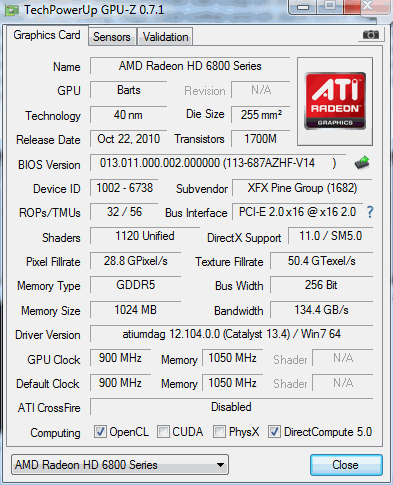Minimize the GPU-Z window
Screen dimensions: 393x485
point(303,7)
